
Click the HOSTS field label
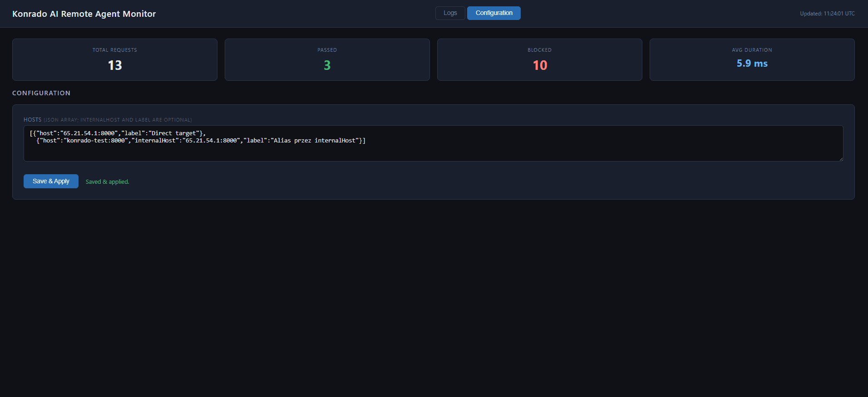pos(32,120)
